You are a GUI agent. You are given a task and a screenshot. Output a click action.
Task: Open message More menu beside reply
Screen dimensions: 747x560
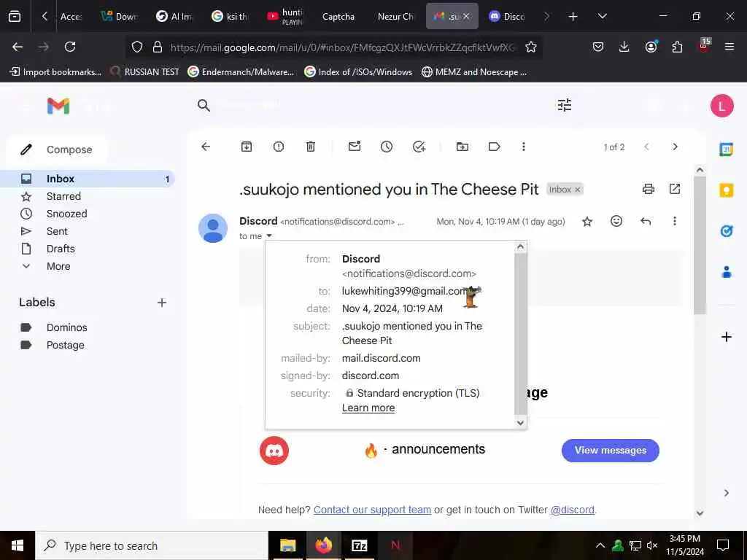(x=675, y=221)
